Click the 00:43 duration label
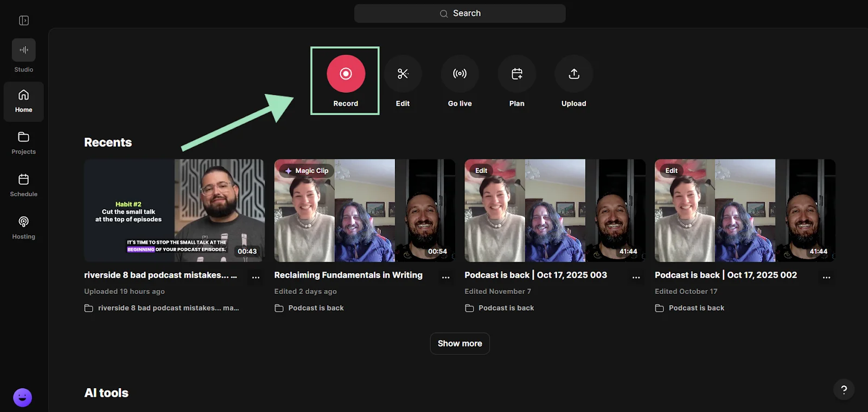Screen dimensions: 868x412 click(x=247, y=252)
